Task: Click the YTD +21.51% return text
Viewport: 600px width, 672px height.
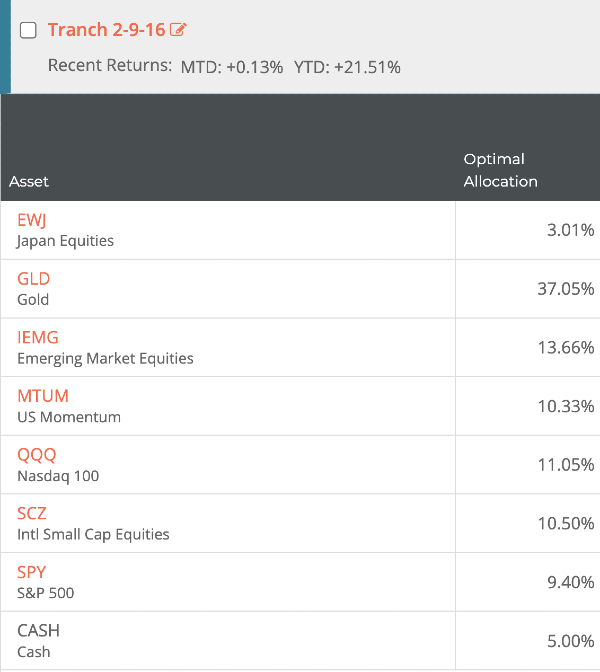Action: [x=347, y=67]
